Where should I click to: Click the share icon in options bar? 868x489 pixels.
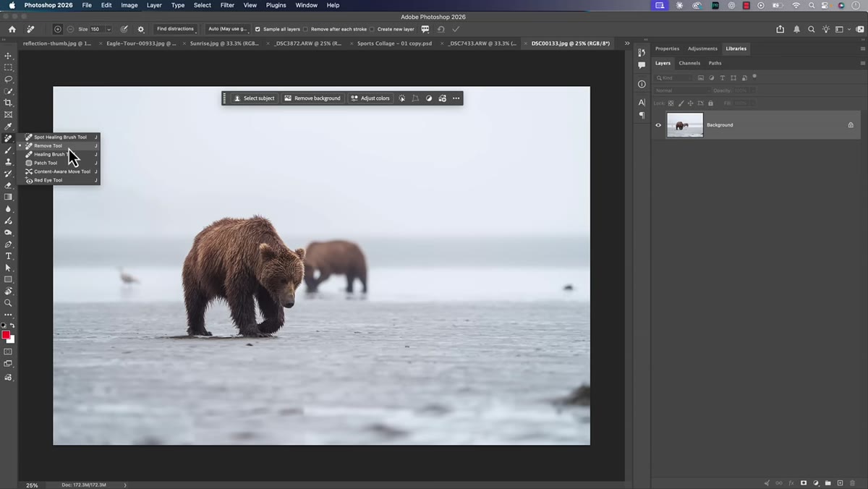tap(780, 29)
